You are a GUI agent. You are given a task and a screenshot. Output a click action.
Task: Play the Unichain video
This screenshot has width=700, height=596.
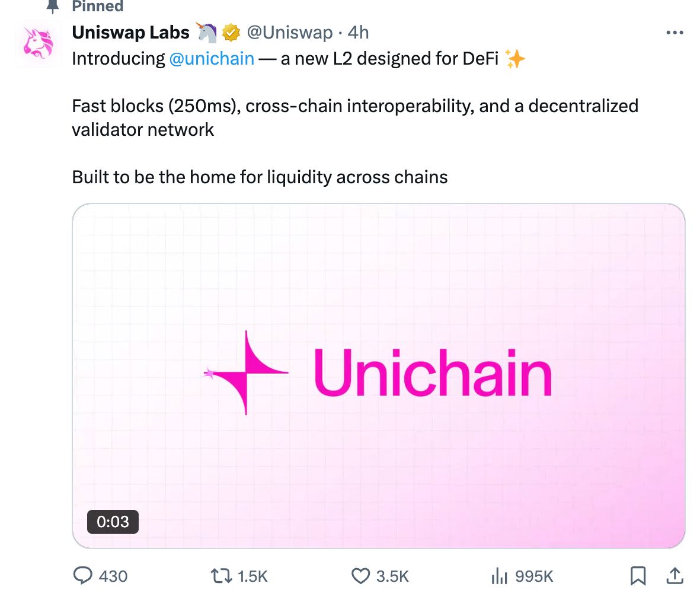(378, 373)
